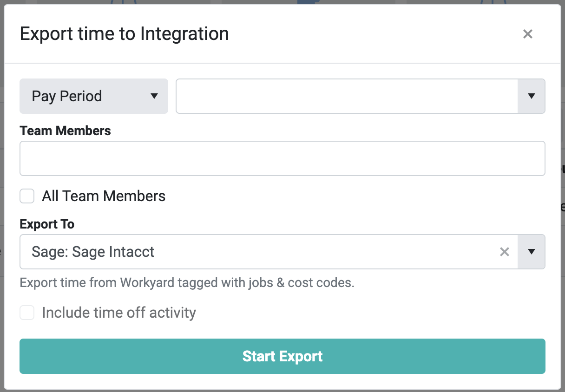This screenshot has height=392, width=565.
Task: Click the "Include time off activity" label
Action: (x=119, y=313)
